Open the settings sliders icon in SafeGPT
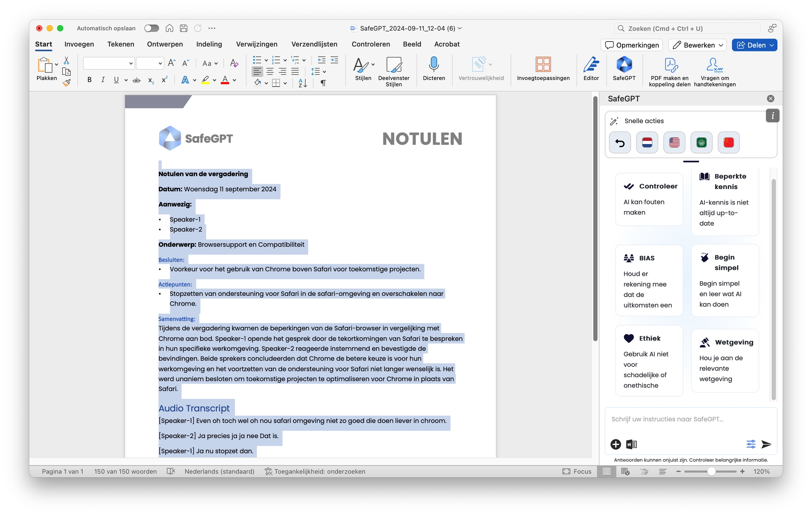Screen dimensions: 812x516 [751, 444]
